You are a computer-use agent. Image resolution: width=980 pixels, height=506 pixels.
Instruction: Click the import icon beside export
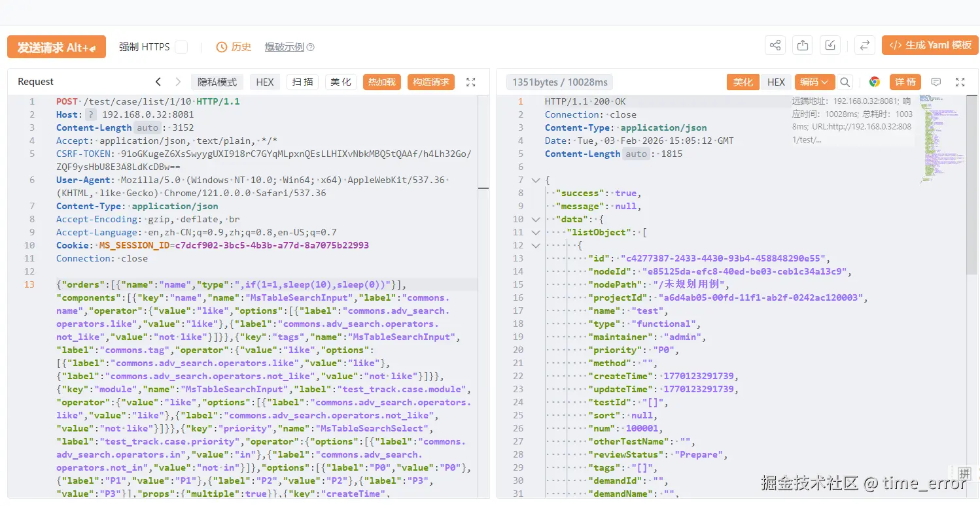click(830, 45)
